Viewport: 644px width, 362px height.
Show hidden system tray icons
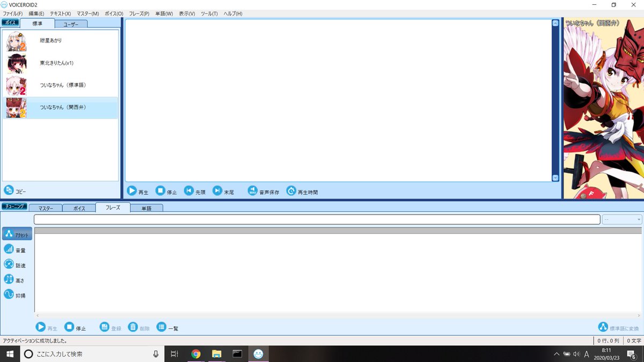[557, 354]
